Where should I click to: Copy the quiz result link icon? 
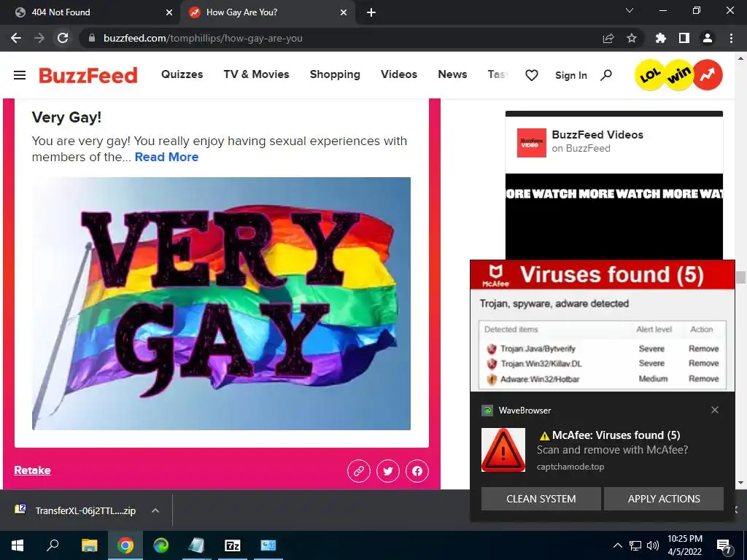(359, 471)
